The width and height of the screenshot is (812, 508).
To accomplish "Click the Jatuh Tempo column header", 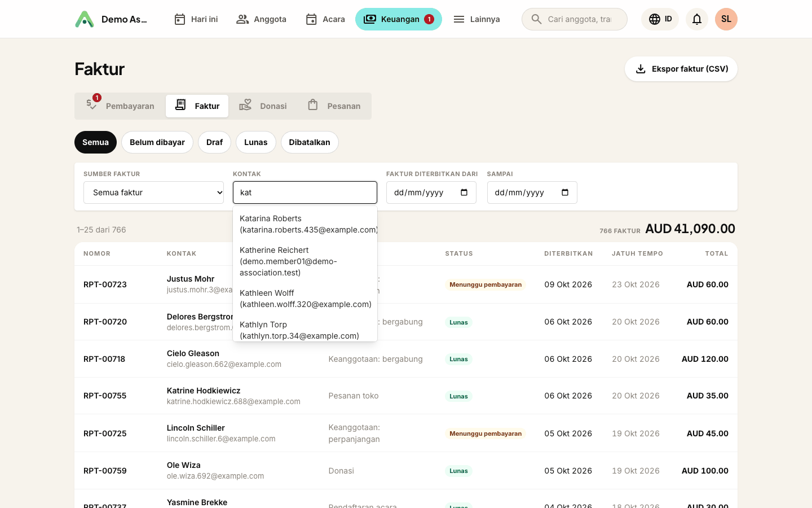I will pyautogui.click(x=637, y=253).
